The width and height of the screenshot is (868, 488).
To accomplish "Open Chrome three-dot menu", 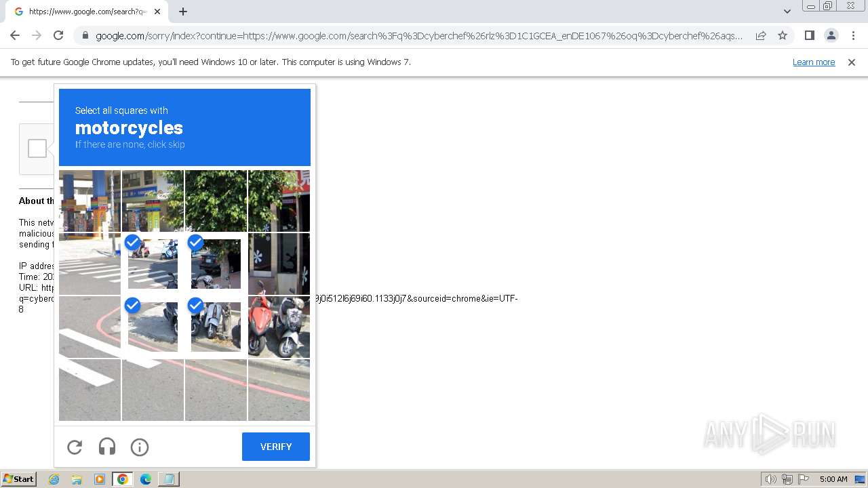I will tap(854, 35).
